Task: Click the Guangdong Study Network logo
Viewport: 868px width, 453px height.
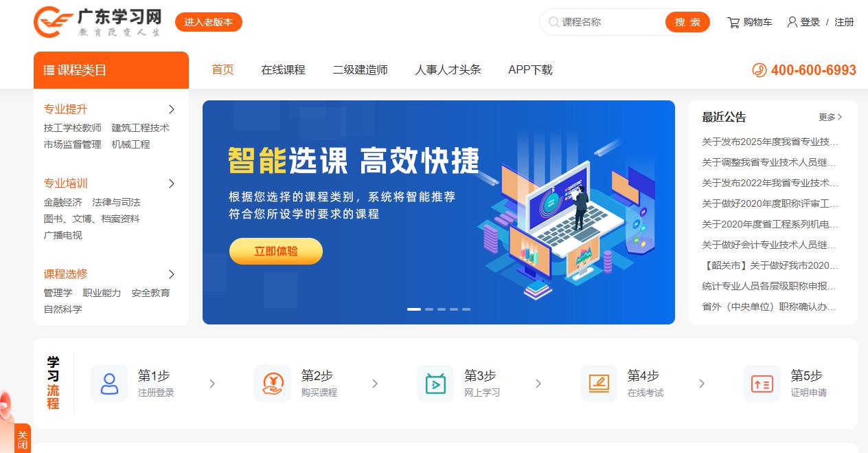Action: (x=98, y=22)
